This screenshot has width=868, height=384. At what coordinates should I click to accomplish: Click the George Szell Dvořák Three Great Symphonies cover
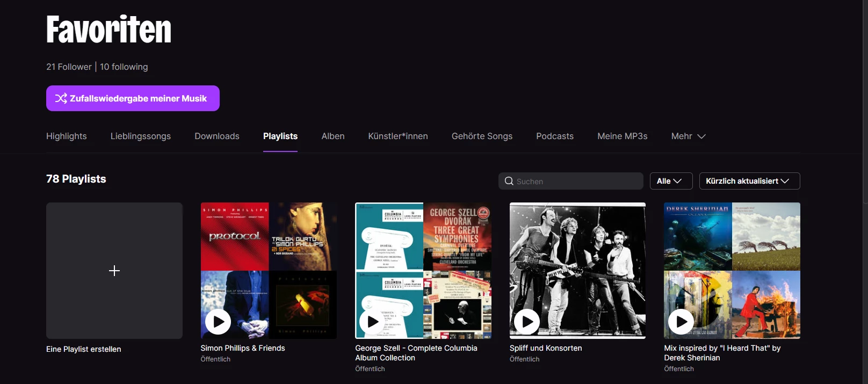458,236
